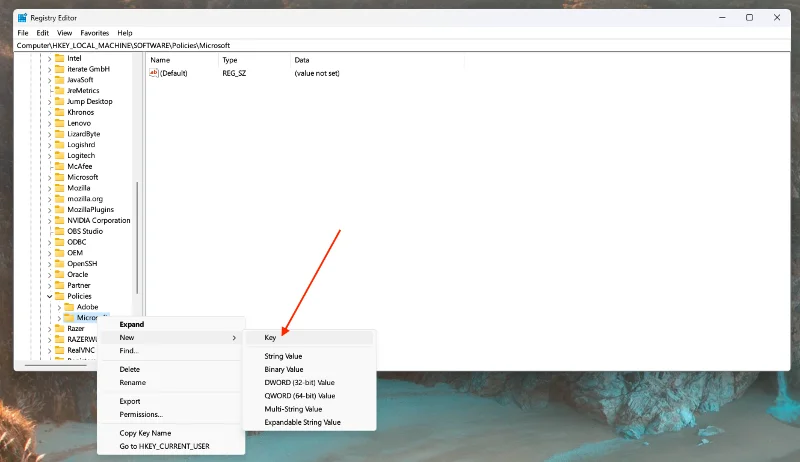Click the iterate GmbH folder icon

tap(60, 69)
